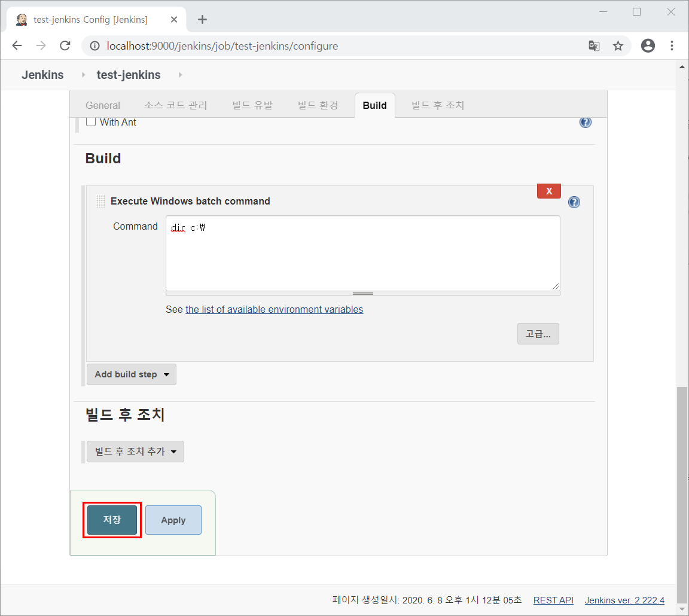Open the 빌드 후 조치 추가 dropdown
Image resolution: width=689 pixels, height=616 pixels.
[x=135, y=452]
